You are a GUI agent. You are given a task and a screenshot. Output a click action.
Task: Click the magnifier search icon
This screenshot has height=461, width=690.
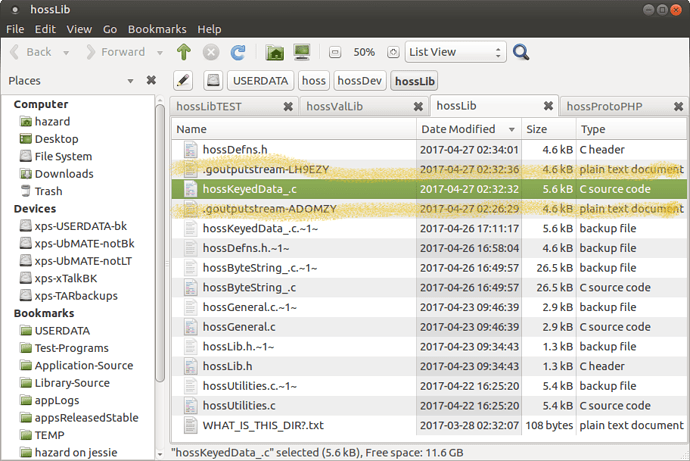click(x=521, y=52)
